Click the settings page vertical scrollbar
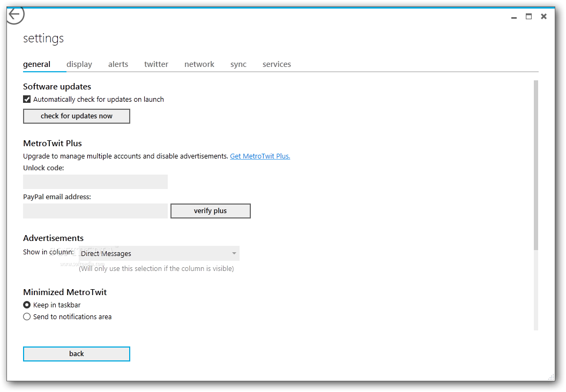The width and height of the screenshot is (566, 392). (x=535, y=165)
